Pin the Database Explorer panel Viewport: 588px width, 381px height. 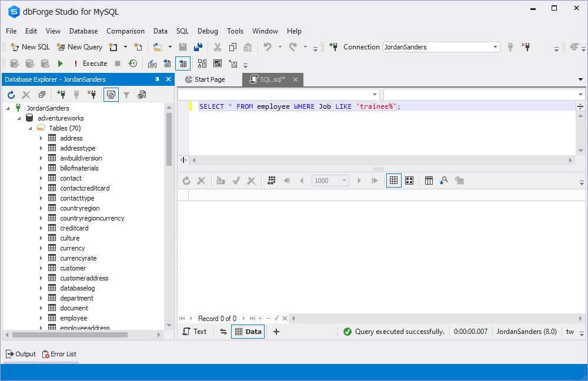[157, 79]
